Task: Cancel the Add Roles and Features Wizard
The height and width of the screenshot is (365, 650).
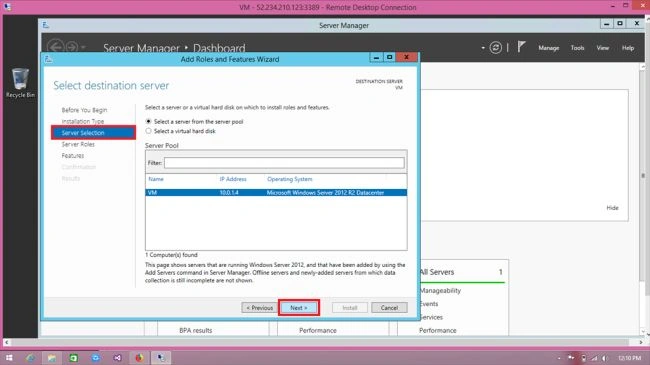Action: coord(389,308)
